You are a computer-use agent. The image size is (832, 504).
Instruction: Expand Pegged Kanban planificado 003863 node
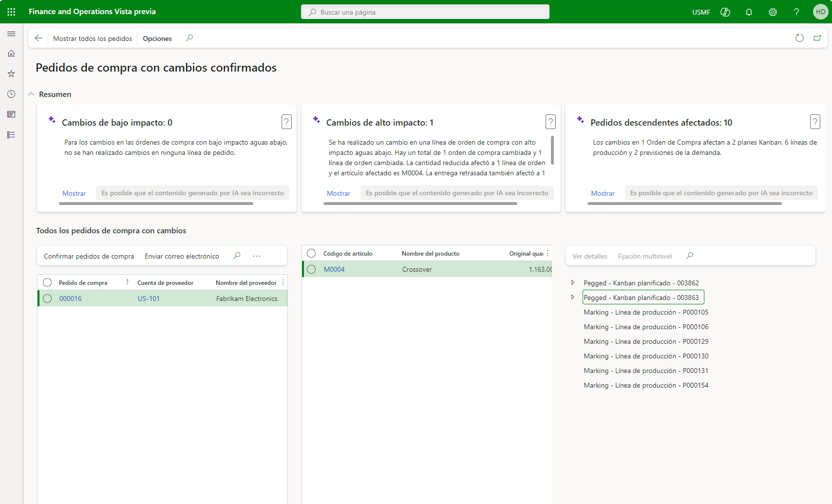pyautogui.click(x=573, y=298)
